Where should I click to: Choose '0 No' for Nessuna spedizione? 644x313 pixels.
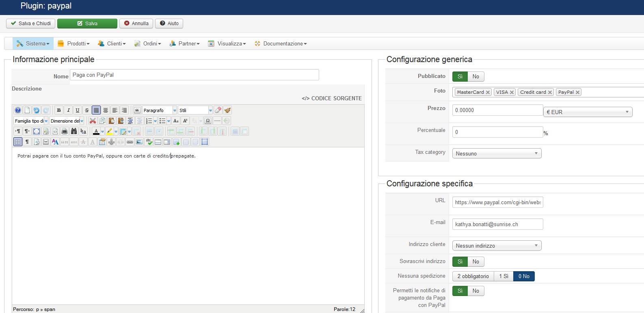524,276
